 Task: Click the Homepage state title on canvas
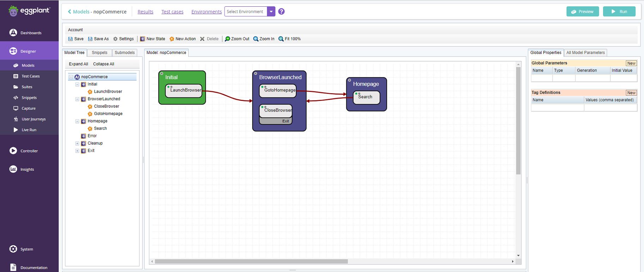(x=366, y=84)
